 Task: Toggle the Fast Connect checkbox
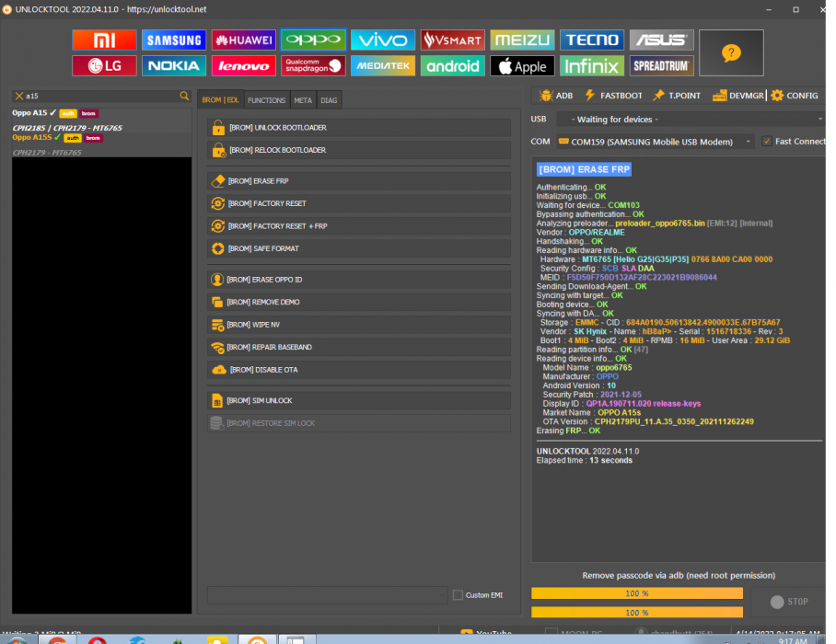pos(767,141)
